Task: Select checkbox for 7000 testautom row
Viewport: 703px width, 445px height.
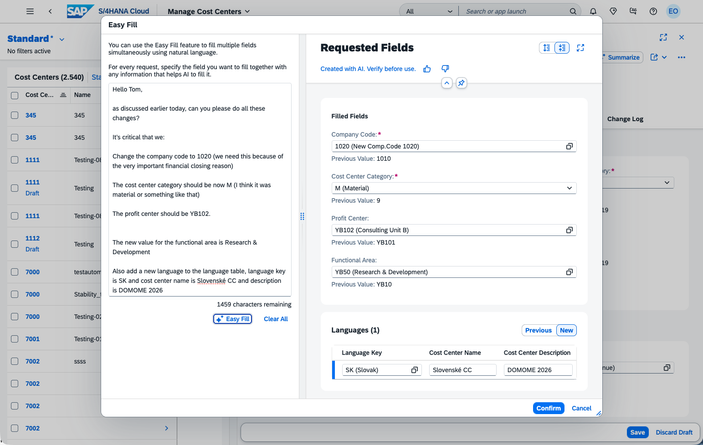Action: pos(15,272)
